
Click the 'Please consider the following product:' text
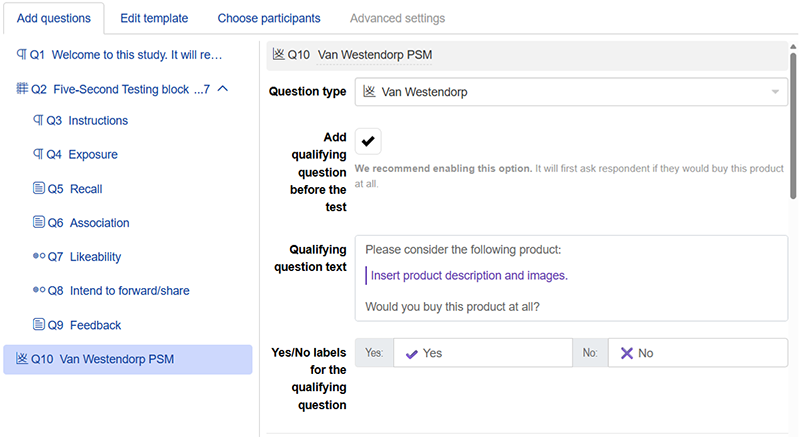(x=463, y=249)
